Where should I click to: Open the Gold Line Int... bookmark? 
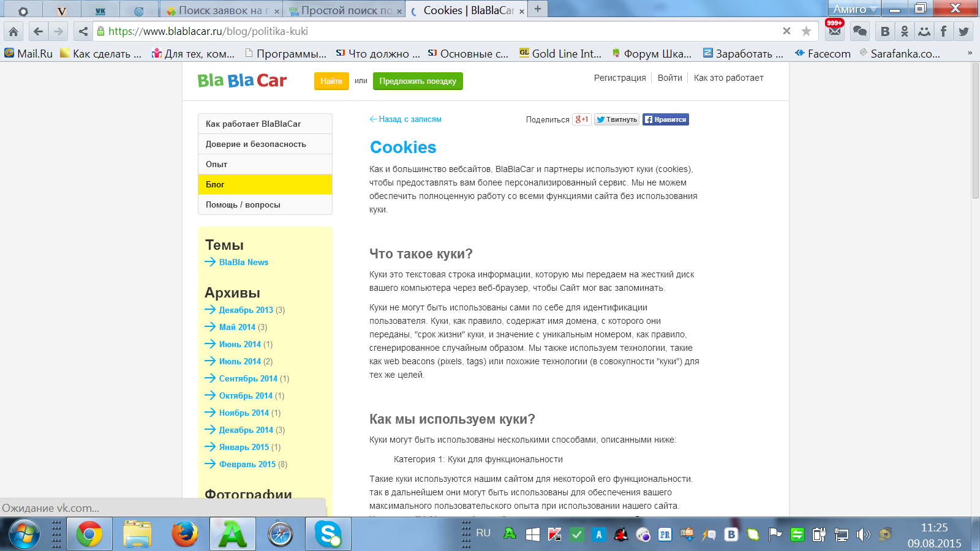560,53
